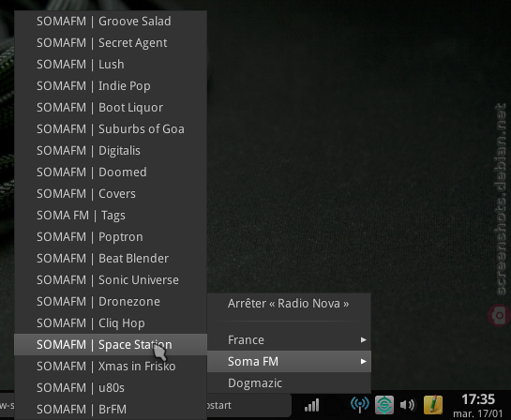
Task: Open the yellow notepad tray icon
Action: (x=433, y=405)
